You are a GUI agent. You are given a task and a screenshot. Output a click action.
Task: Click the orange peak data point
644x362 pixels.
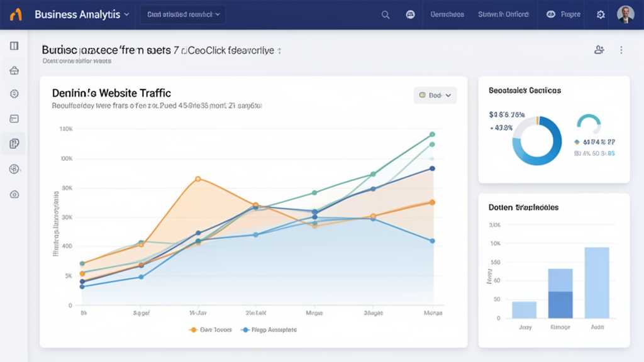click(198, 179)
